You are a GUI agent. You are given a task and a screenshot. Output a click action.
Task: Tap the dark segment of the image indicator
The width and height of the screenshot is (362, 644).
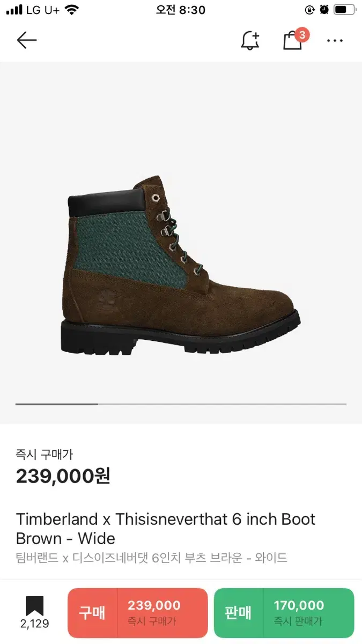(56, 404)
